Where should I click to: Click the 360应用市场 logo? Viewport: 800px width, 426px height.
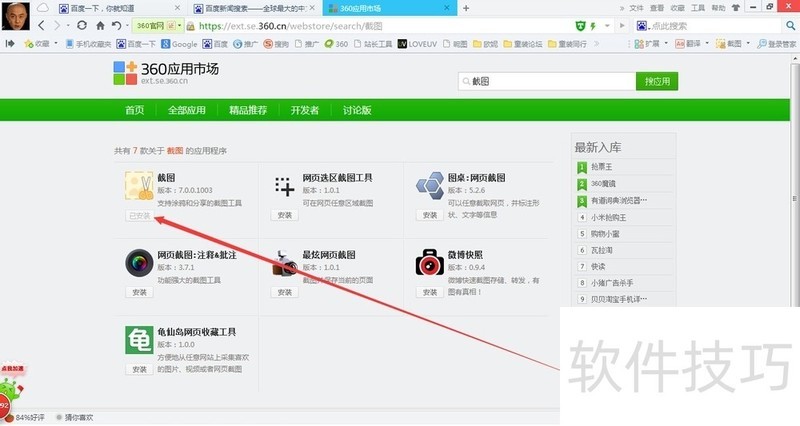pyautogui.click(x=166, y=74)
